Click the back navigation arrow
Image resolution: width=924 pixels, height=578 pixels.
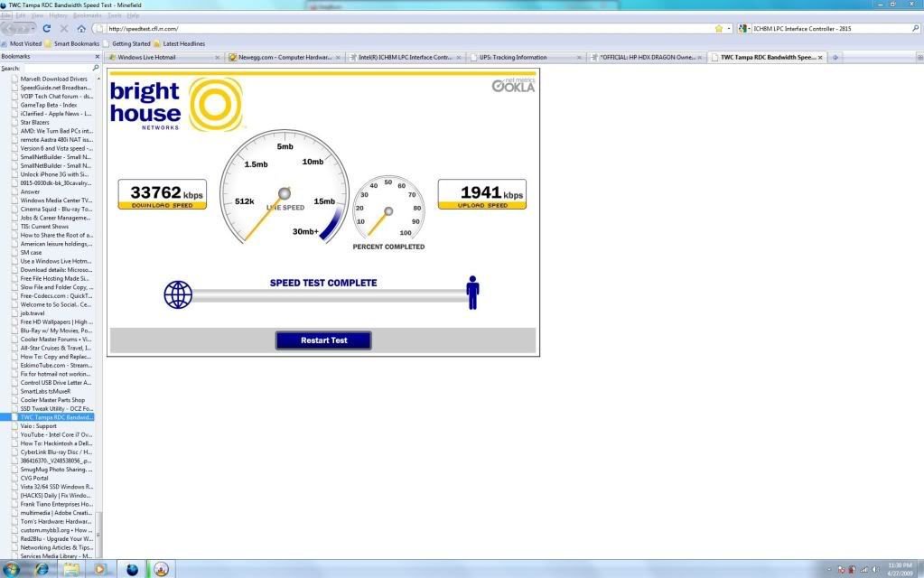coord(11,28)
